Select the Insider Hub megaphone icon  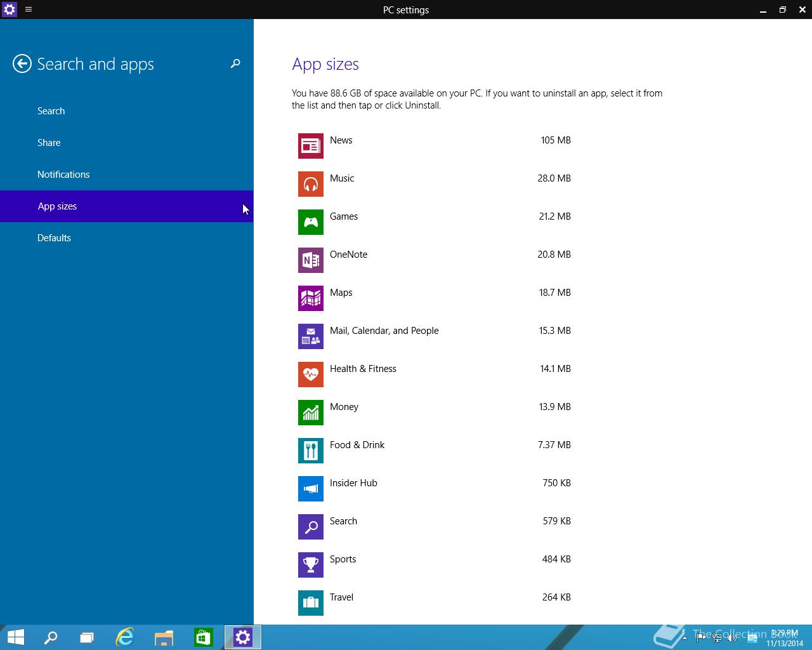(x=311, y=489)
